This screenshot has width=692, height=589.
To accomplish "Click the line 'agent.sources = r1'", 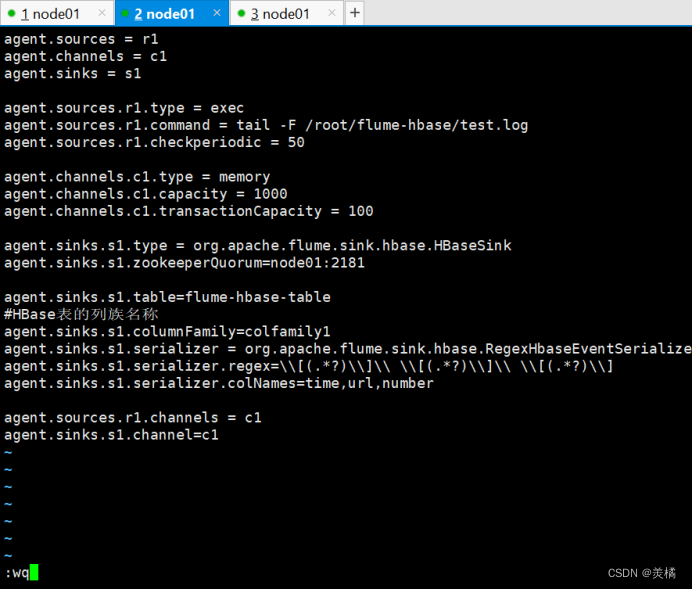I will pos(81,39).
